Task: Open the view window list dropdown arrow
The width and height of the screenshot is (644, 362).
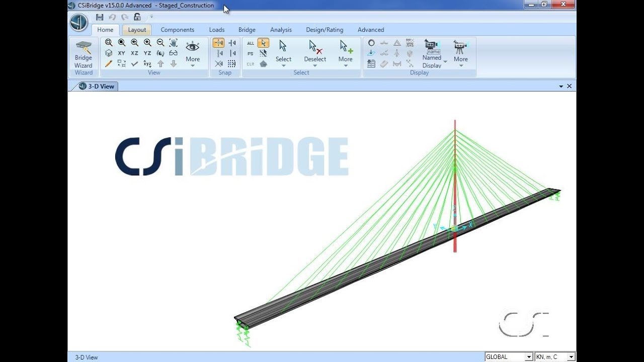Action: point(561,86)
